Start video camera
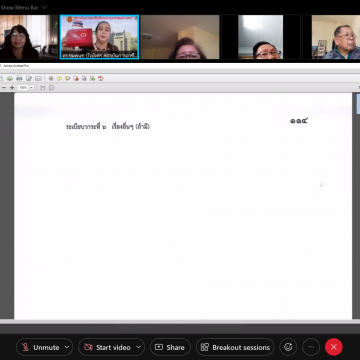360x360 pixels. (108, 347)
